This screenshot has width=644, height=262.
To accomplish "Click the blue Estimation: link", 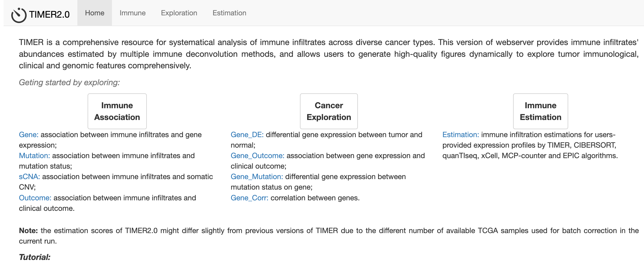I will (460, 135).
